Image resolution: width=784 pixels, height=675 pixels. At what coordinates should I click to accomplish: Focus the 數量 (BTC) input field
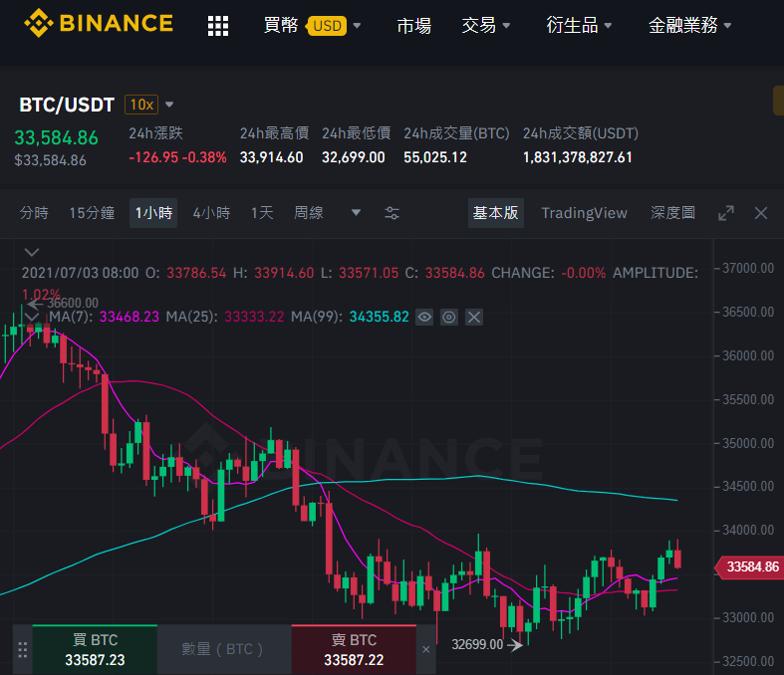point(224,649)
